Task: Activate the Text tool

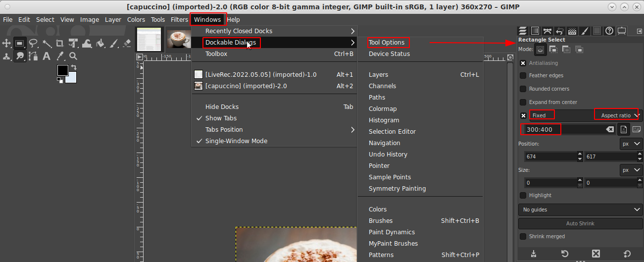Action: pos(47,56)
